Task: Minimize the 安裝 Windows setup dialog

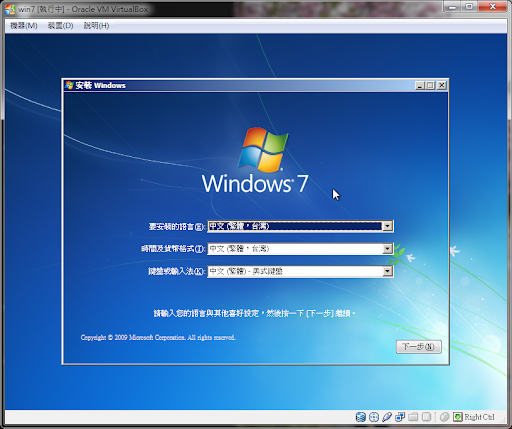Action: pyautogui.click(x=420, y=85)
